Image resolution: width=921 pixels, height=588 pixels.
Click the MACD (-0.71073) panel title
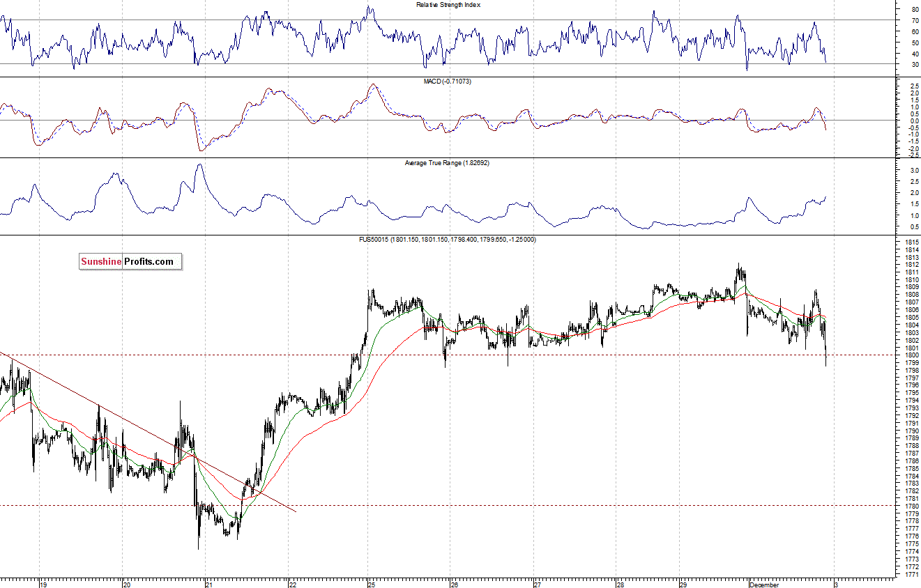point(448,82)
